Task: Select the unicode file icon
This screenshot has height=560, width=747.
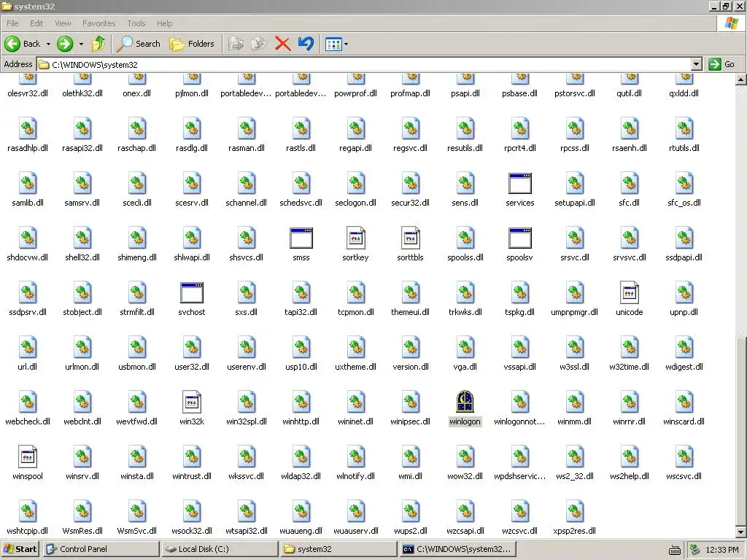Action: (629, 293)
